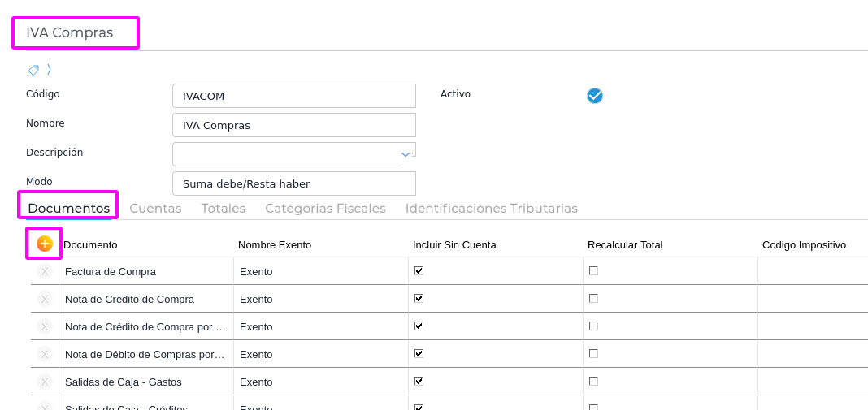Expand the Descripción field dropdown arrow
This screenshot has width=868, height=410.
point(406,153)
